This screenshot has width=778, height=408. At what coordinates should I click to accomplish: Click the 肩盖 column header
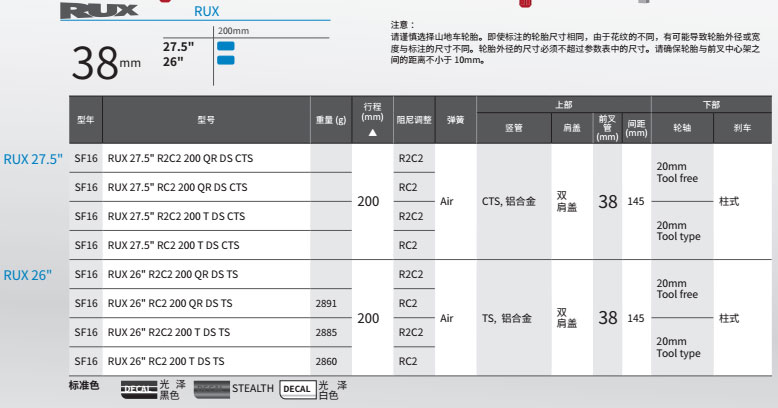pyautogui.click(x=572, y=128)
